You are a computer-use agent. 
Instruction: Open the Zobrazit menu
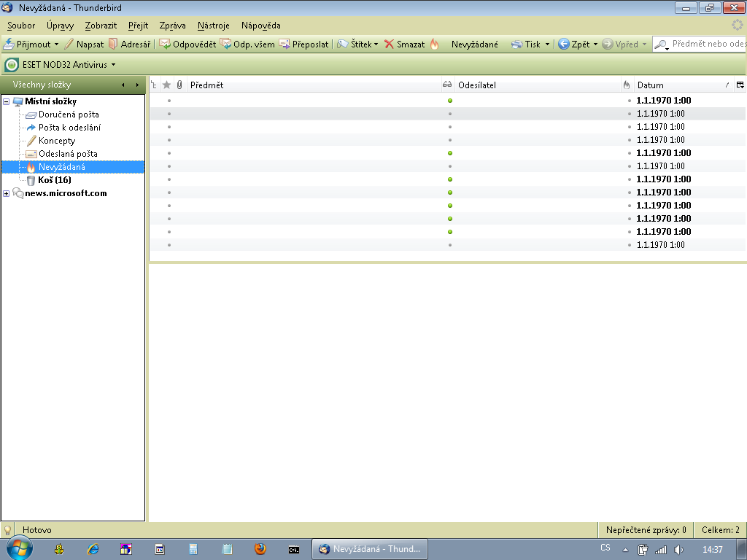point(101,26)
